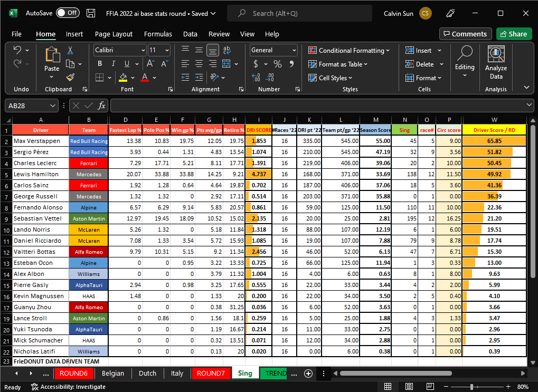Add a new sheet with plus button

tap(308, 374)
